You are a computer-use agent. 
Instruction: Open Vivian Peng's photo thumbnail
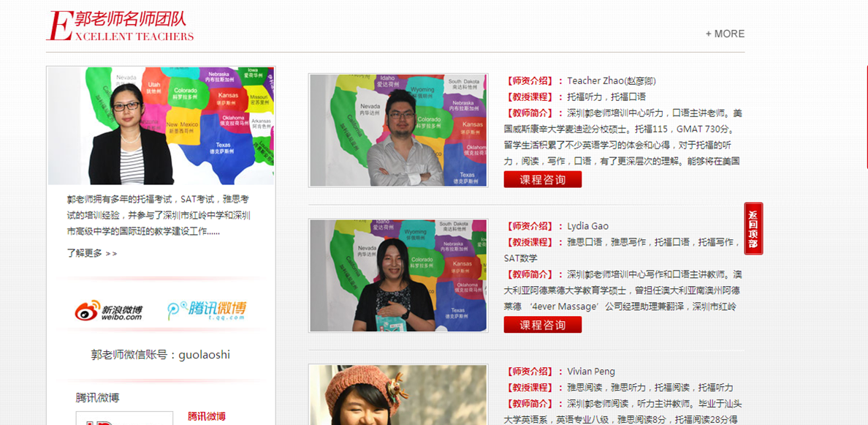coord(397,395)
